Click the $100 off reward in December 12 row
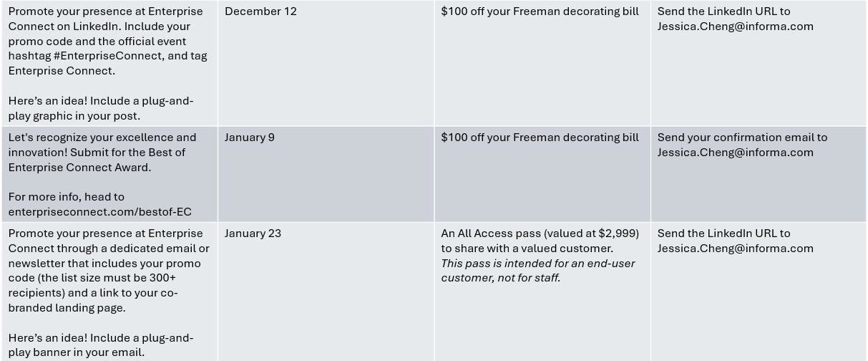Image resolution: width=868 pixels, height=361 pixels. click(540, 11)
